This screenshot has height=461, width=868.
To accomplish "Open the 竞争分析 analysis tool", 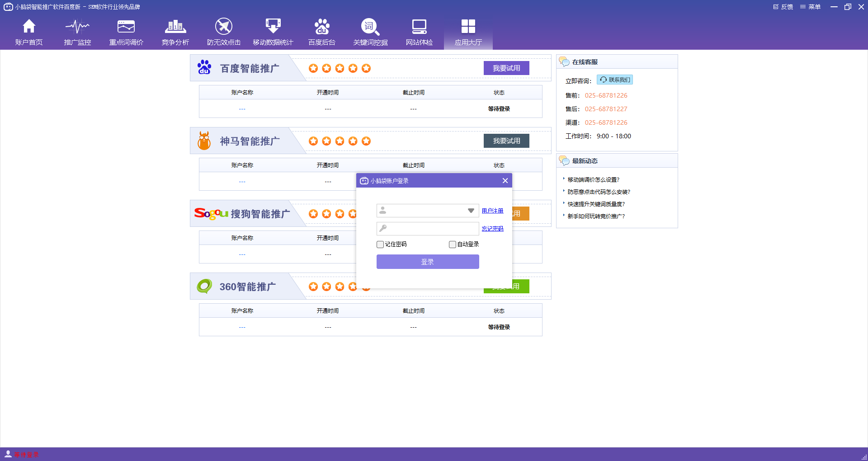I will pos(175,32).
